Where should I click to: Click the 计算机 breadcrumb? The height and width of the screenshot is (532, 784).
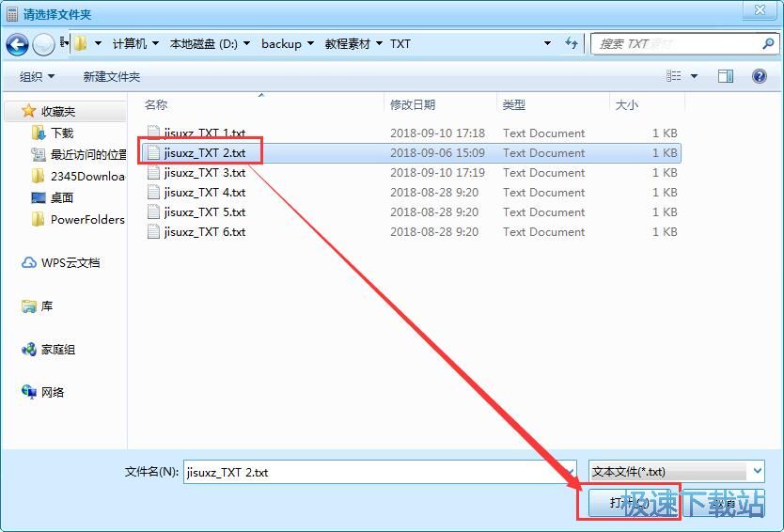tap(130, 44)
